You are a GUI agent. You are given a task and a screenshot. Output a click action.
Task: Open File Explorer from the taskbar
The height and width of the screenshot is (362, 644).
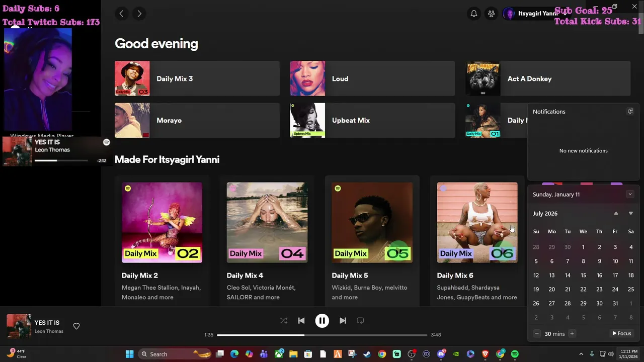[x=293, y=354]
